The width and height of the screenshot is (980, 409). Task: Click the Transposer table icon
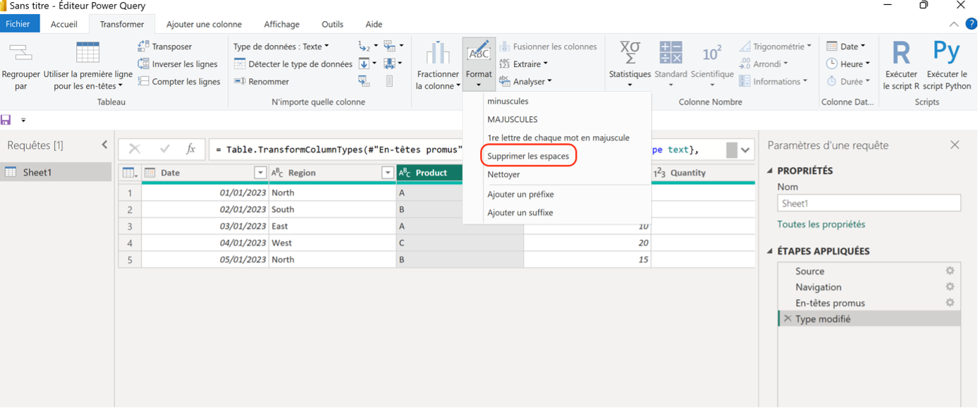[x=143, y=47]
